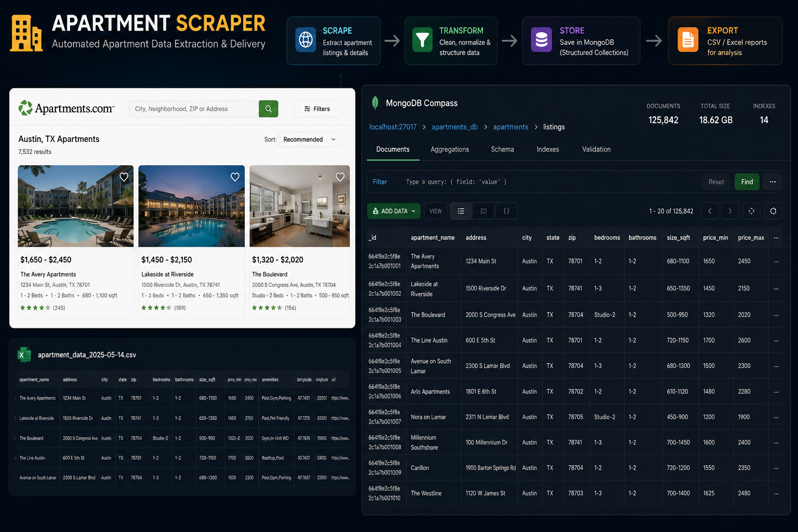Open The Avery Apartments pool photo

point(76,206)
